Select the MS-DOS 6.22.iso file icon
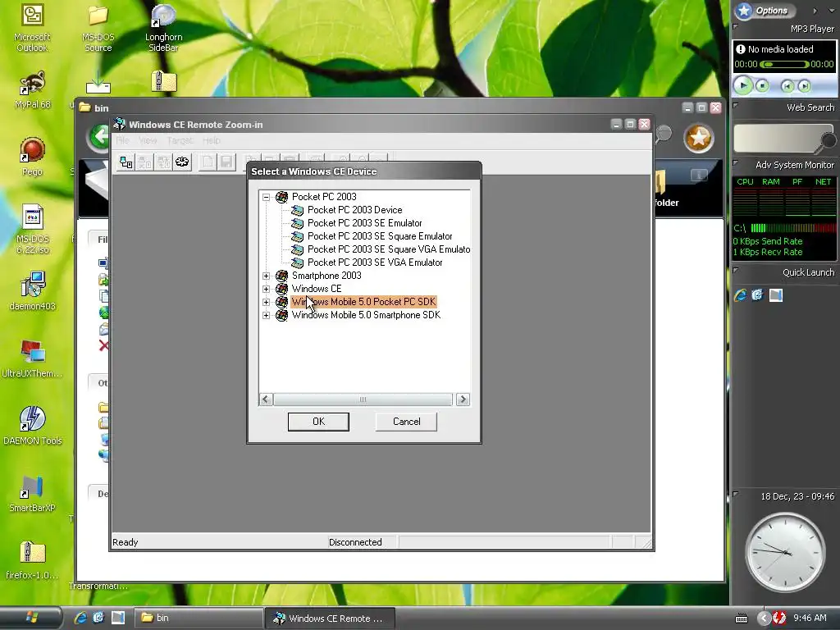 tap(32, 230)
